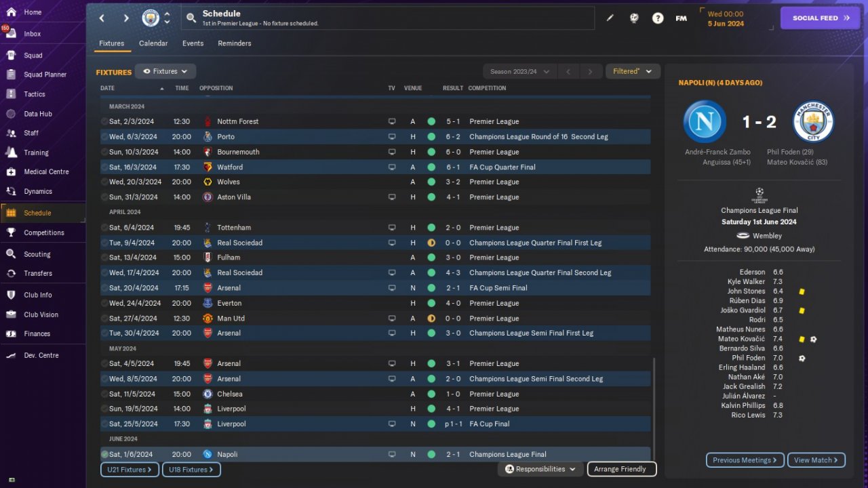Open the Inbox in the sidebar

click(43, 34)
